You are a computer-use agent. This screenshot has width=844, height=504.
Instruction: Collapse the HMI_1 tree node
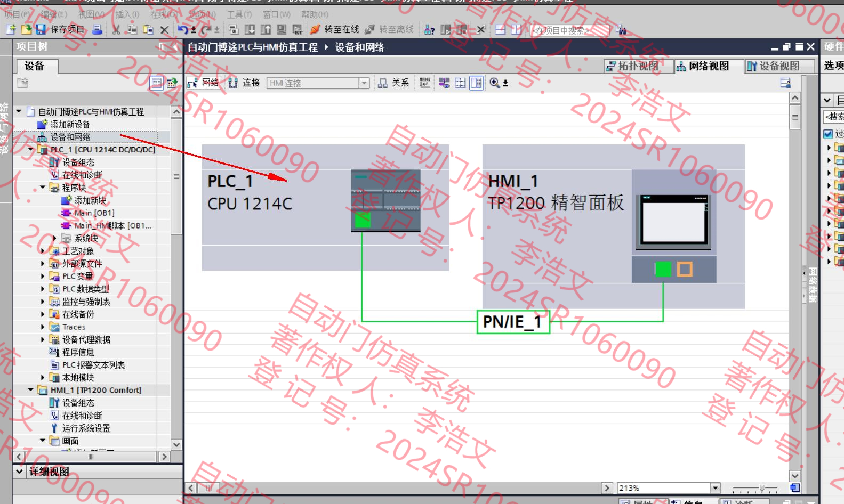[x=31, y=390]
